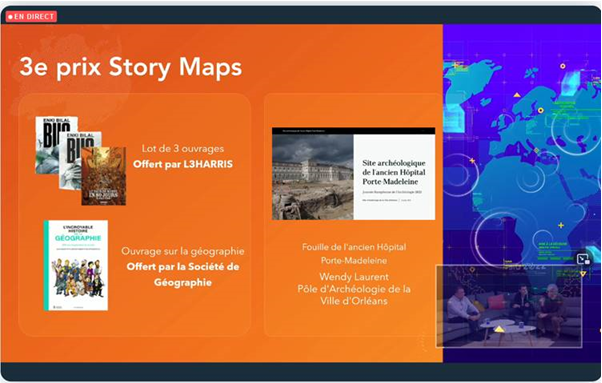Screen dimensions: 602x383
Task: Select the name 'Wendy Laurent'
Action: pos(354,277)
